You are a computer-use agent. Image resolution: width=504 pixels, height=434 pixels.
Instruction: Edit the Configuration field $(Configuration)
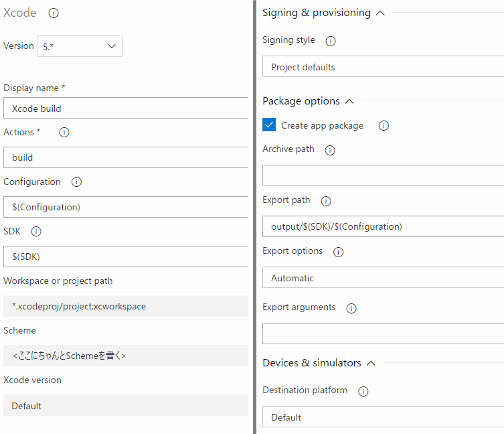click(x=126, y=207)
